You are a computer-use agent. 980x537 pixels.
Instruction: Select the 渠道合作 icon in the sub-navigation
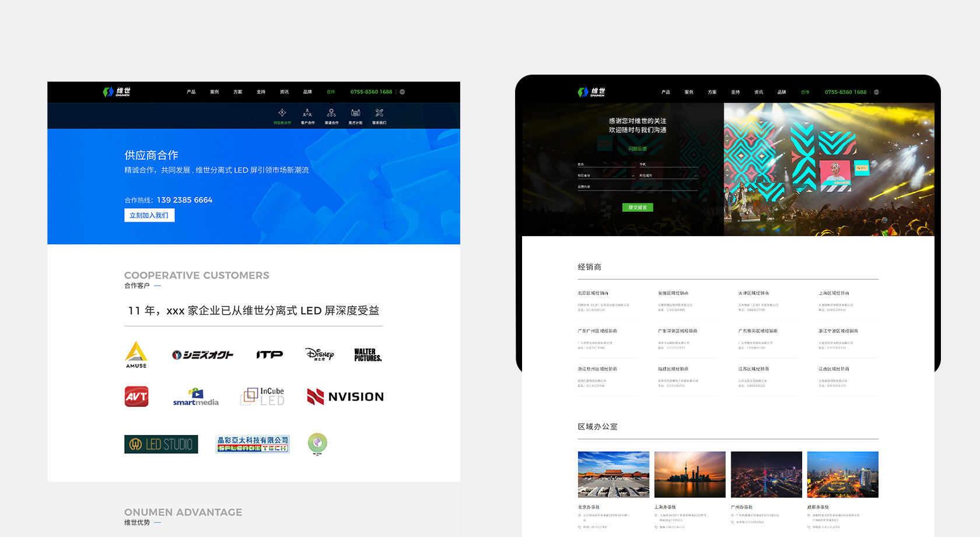point(331,113)
